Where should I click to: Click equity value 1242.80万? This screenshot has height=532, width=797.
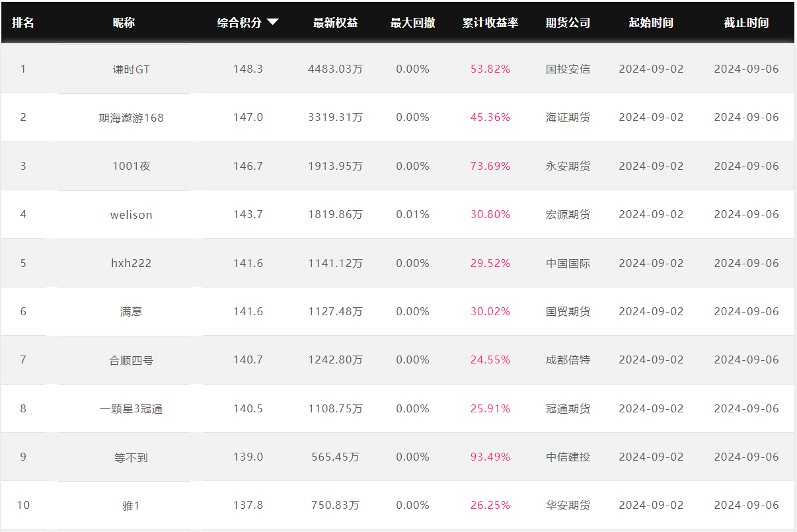click(x=336, y=360)
